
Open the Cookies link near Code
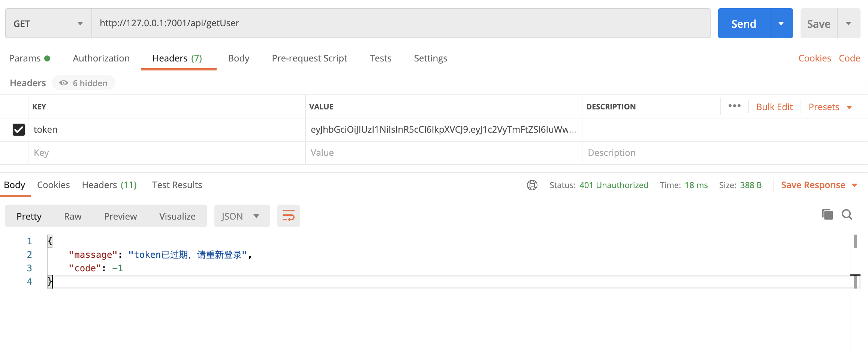click(814, 58)
